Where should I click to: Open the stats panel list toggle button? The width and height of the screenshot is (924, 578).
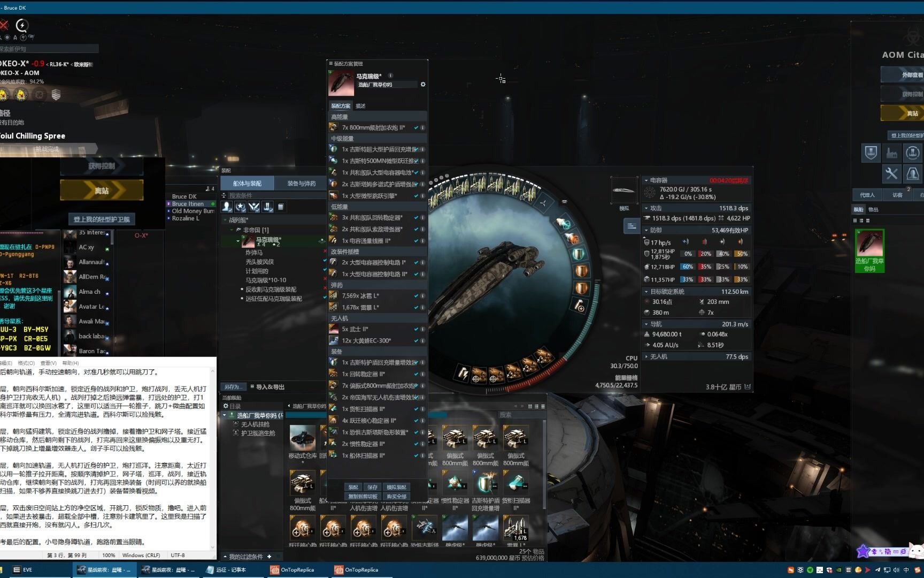tap(632, 226)
